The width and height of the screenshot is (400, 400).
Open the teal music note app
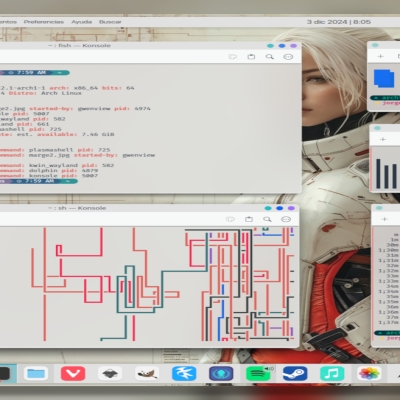point(332,374)
